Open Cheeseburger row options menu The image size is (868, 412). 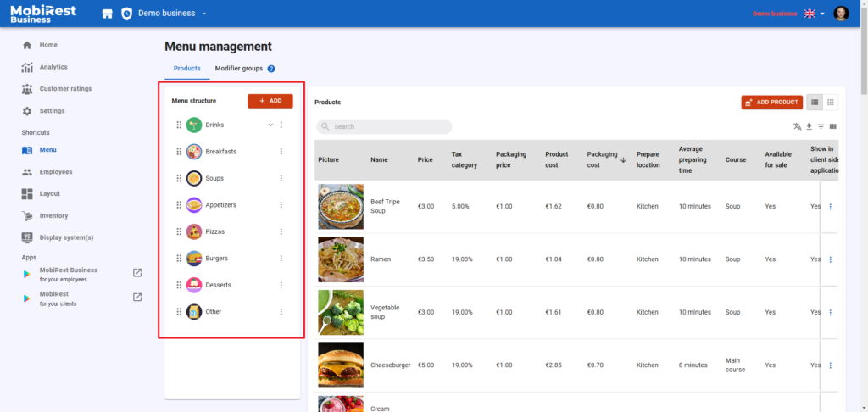click(830, 365)
